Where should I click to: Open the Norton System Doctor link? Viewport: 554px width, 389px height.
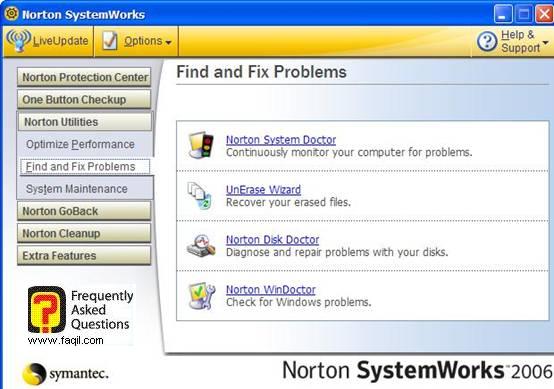coord(281,140)
